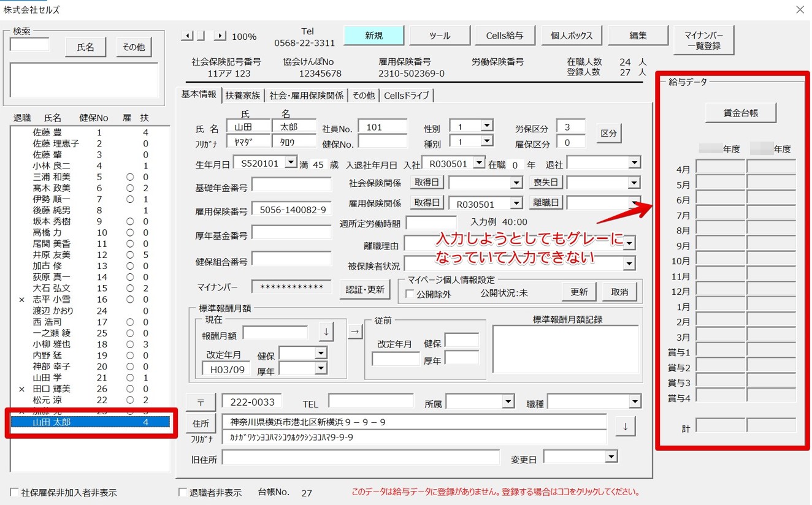The height and width of the screenshot is (505, 812).
Task: Open the 喪失日 date dropdown
Action: pyautogui.click(x=634, y=183)
